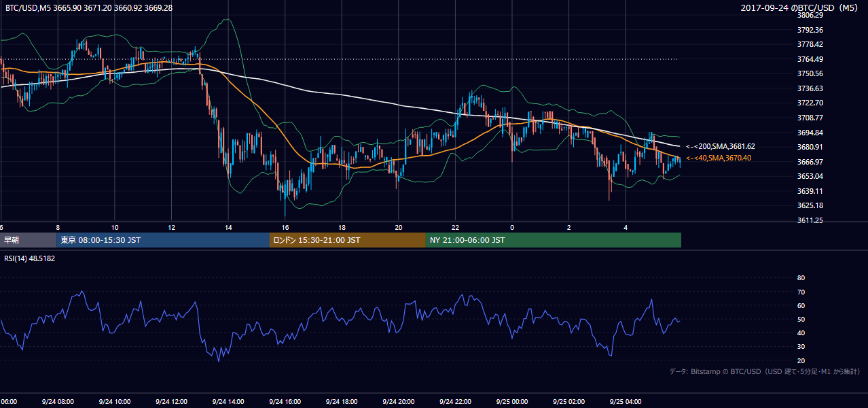Click the 9/25 04:00 time axis label
868x408 pixels.
626,401
